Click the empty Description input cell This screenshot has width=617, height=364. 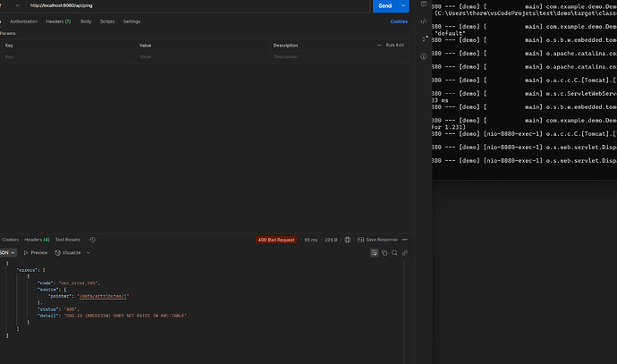coord(340,56)
